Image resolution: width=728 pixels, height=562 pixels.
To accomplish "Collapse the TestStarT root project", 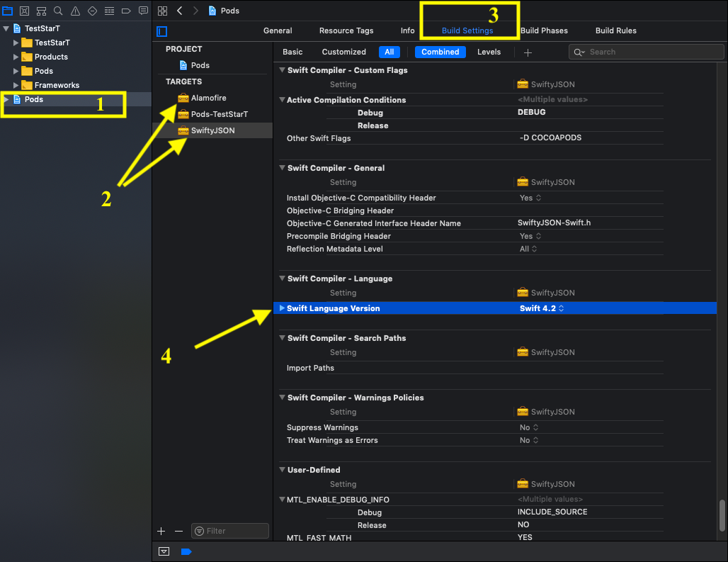I will (6, 29).
